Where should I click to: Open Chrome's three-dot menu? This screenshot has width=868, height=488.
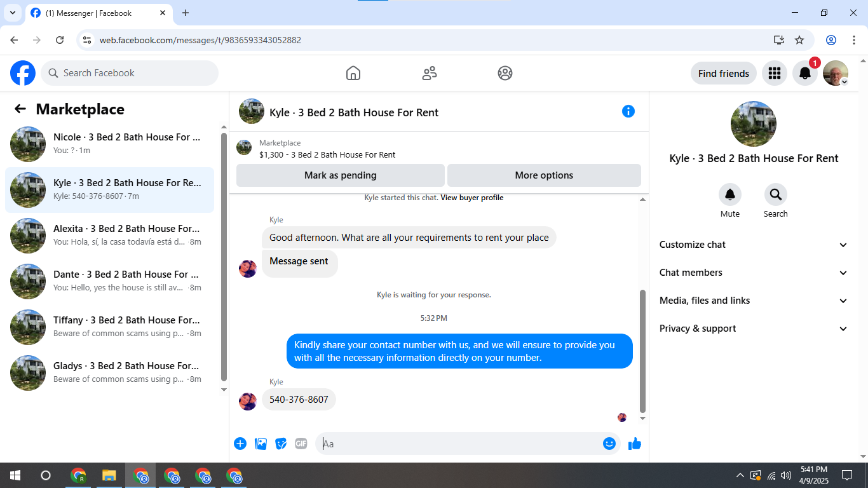tap(853, 40)
